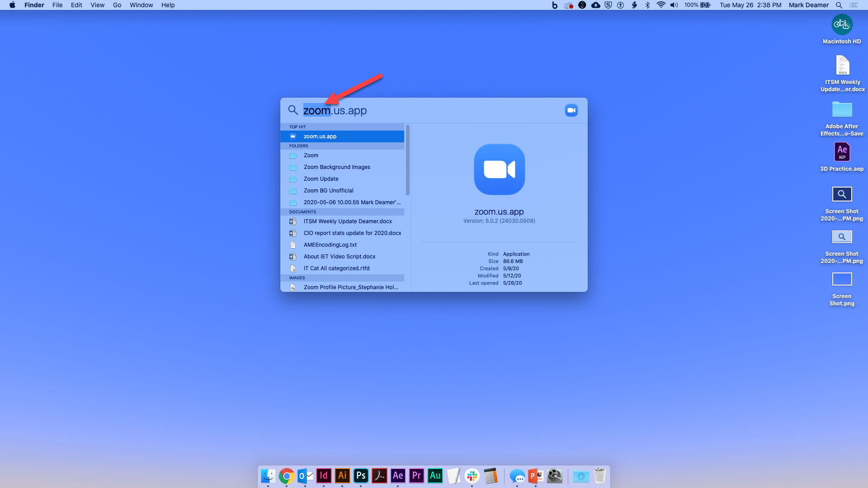Launch Adobe InDesign from the Dock
Viewport: 868px width, 488px height.
coord(324,476)
